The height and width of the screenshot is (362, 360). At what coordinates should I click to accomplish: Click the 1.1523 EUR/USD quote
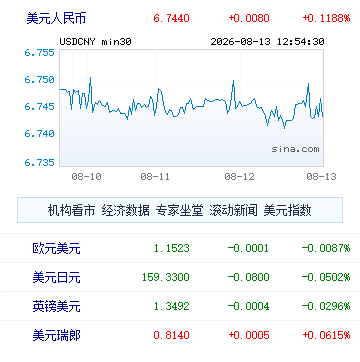tap(171, 248)
